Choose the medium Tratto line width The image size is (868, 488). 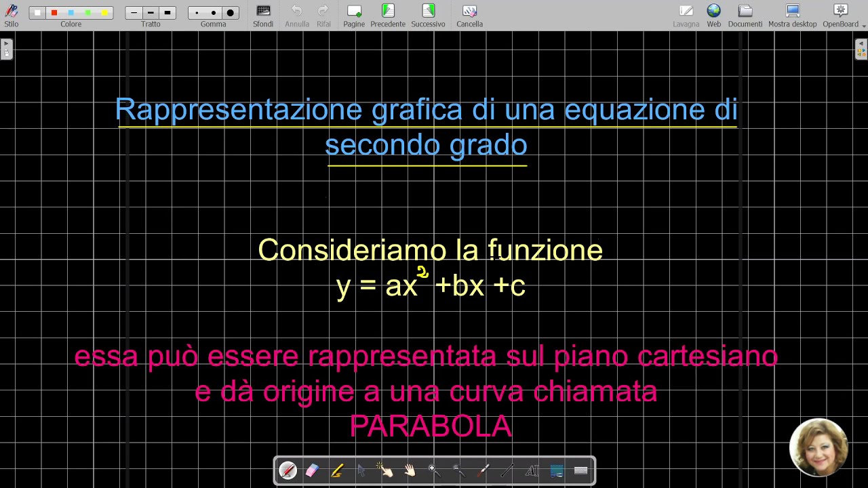[151, 12]
